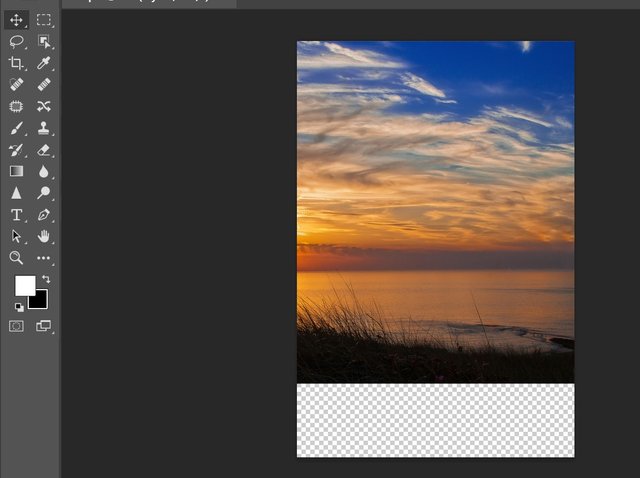Open the white foreground color picker
Image resolution: width=640 pixels, height=478 pixels.
pos(24,285)
